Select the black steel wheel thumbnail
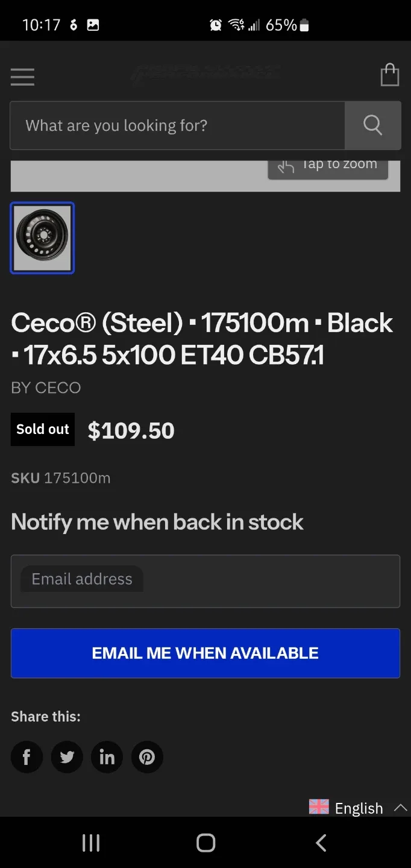The width and height of the screenshot is (411, 868). (42, 237)
